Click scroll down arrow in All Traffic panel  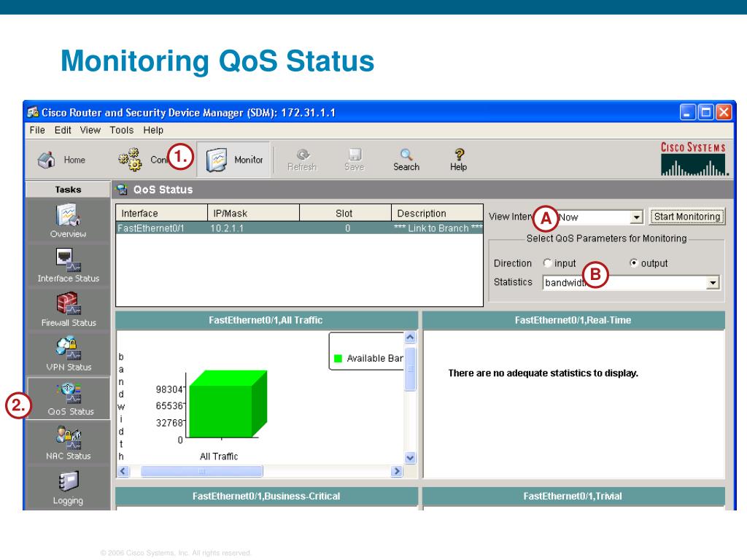click(410, 458)
